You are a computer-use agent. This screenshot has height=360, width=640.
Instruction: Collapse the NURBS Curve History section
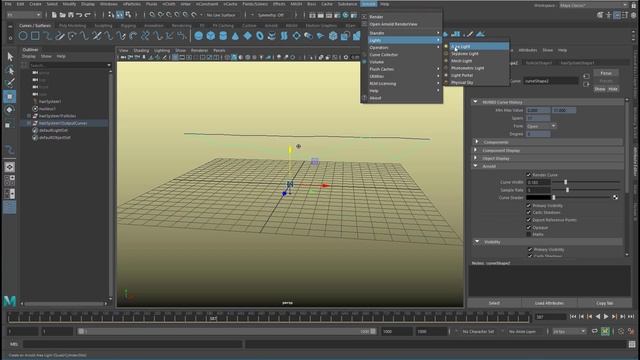click(x=475, y=102)
